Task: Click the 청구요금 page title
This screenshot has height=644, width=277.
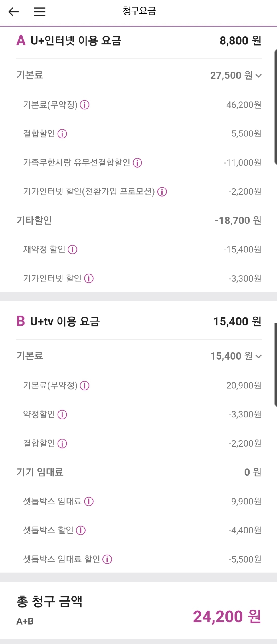Action: coord(139,11)
